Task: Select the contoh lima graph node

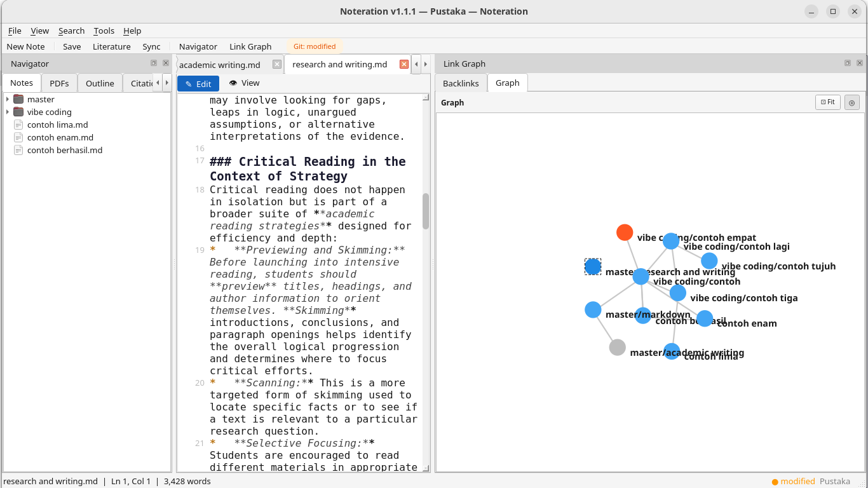Action: click(x=672, y=351)
